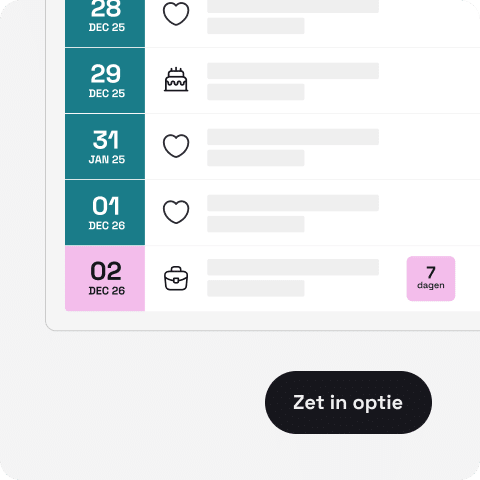Select the 29 DEC 25 date tile

click(105, 80)
